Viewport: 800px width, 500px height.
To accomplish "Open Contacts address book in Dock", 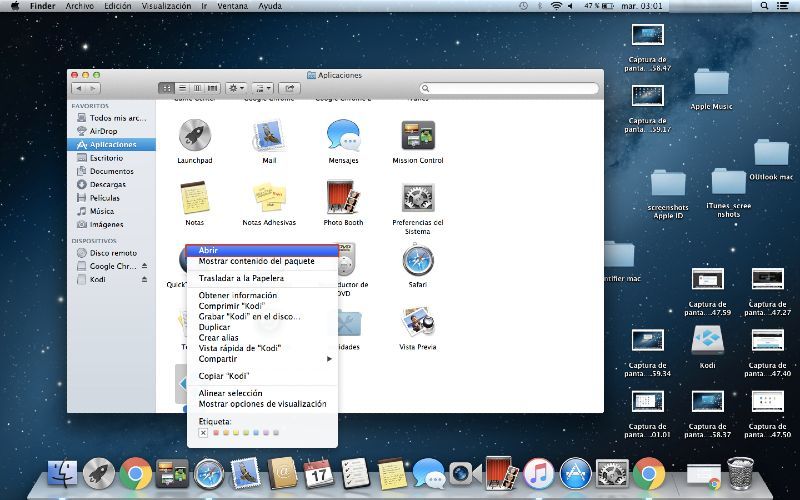I will coord(282,473).
